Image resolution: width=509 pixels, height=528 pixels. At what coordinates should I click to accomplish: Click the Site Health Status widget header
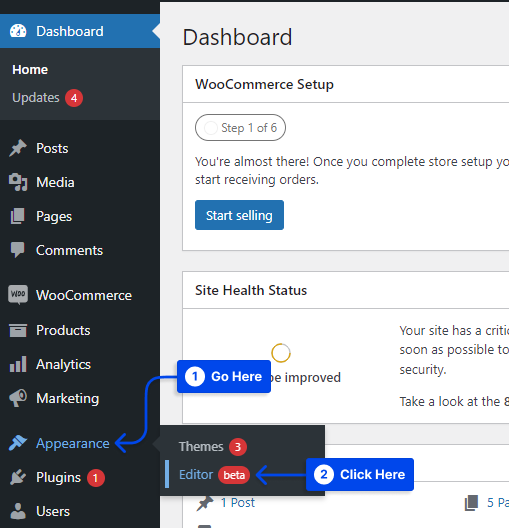pos(346,290)
